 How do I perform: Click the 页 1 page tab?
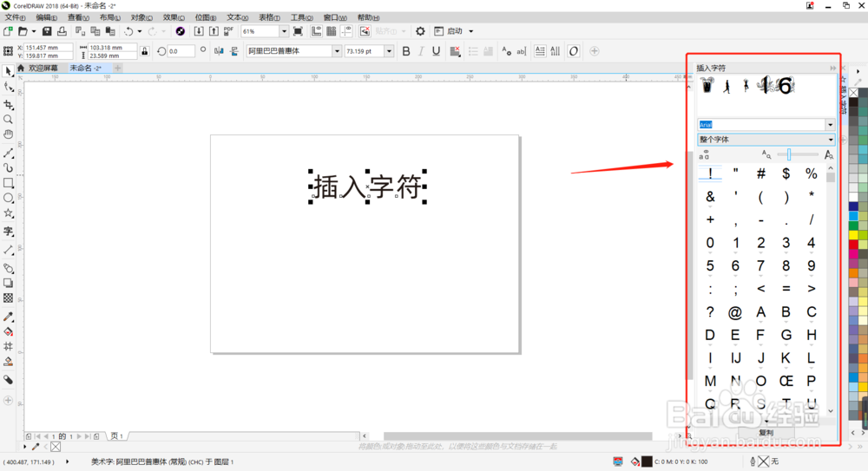click(117, 436)
